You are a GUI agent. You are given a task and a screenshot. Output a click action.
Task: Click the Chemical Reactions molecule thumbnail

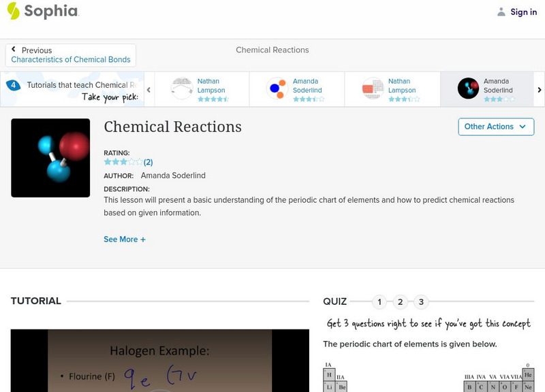(50, 158)
